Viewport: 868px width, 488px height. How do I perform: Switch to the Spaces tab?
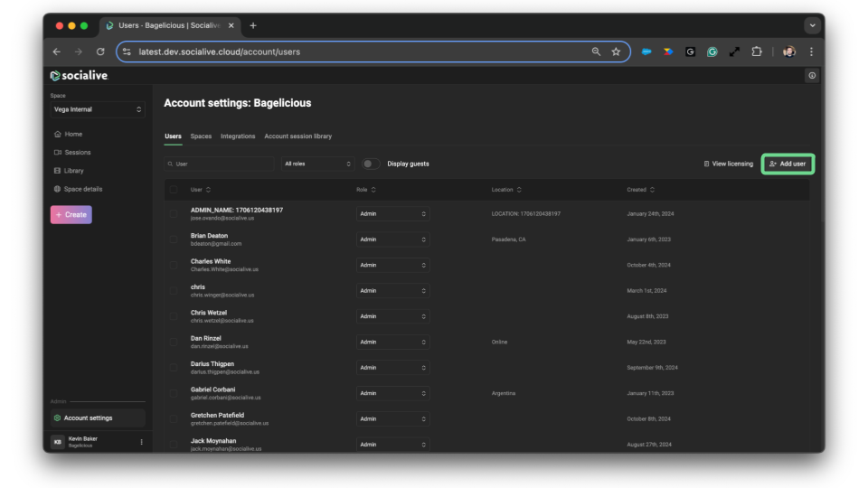coord(201,136)
